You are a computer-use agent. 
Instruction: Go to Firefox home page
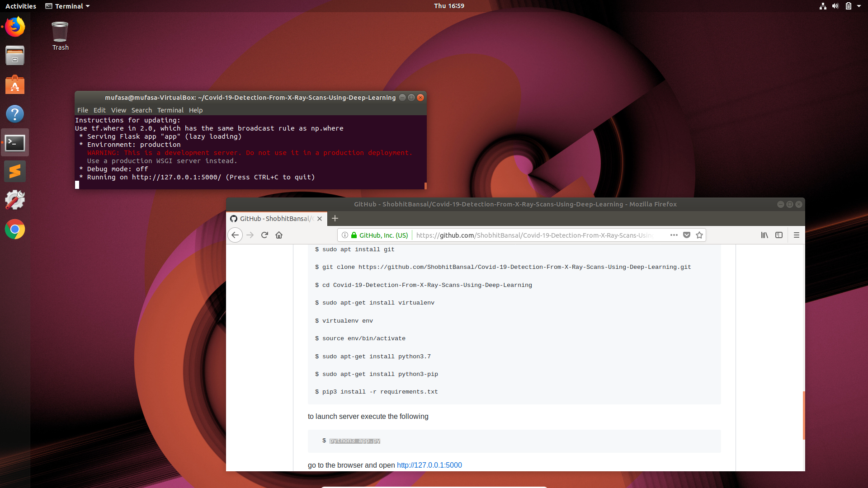279,235
